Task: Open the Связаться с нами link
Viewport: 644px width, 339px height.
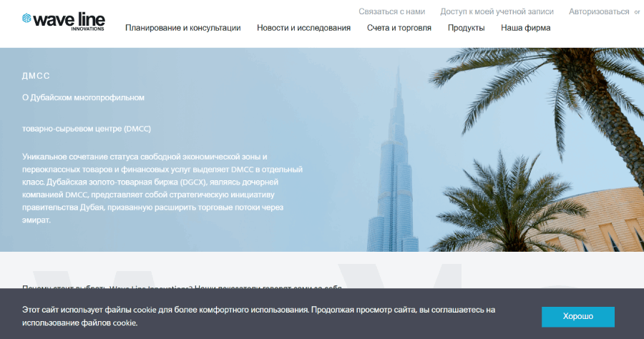Action: pos(392,11)
